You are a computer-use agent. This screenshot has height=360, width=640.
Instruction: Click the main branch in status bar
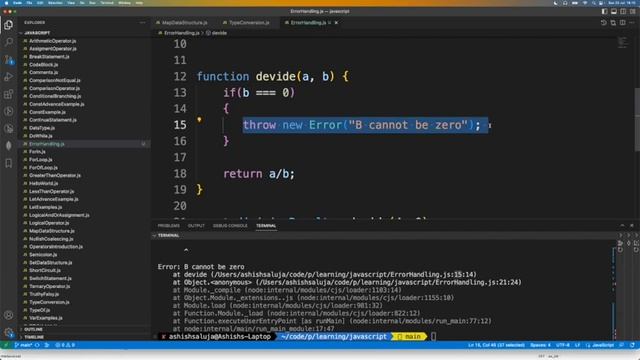click(24, 345)
